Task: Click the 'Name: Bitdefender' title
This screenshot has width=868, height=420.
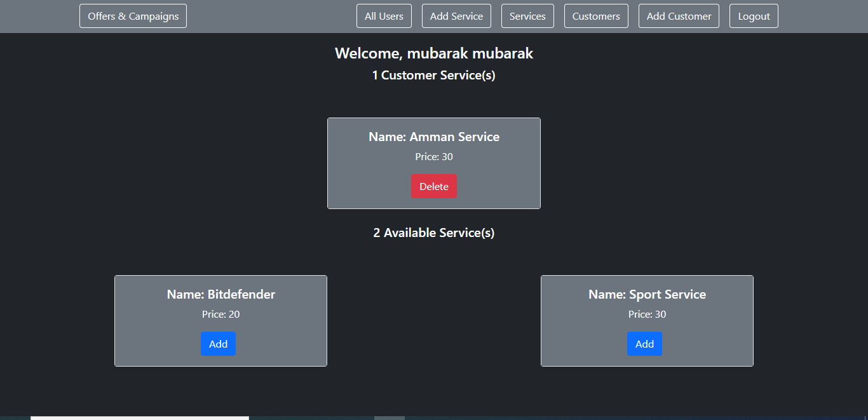Action: pyautogui.click(x=221, y=294)
